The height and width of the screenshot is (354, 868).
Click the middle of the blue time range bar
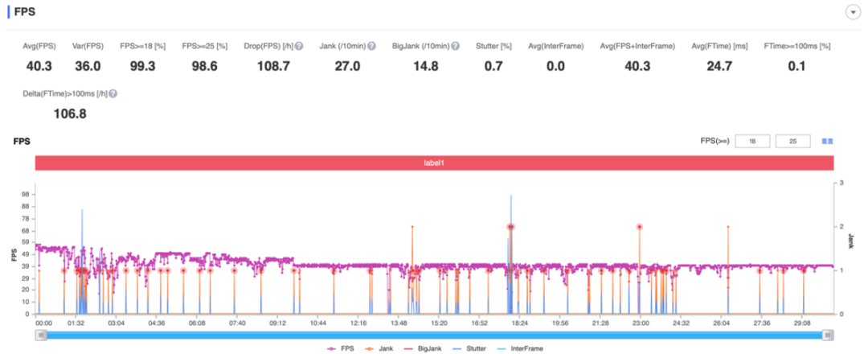coord(435,335)
